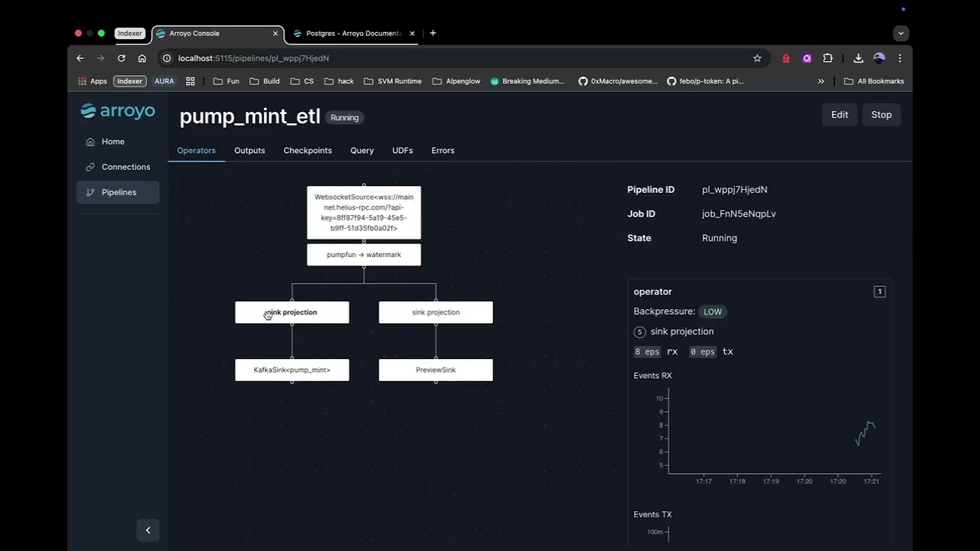This screenshot has width=980, height=551.
Task: Reload the current page
Action: 121,58
